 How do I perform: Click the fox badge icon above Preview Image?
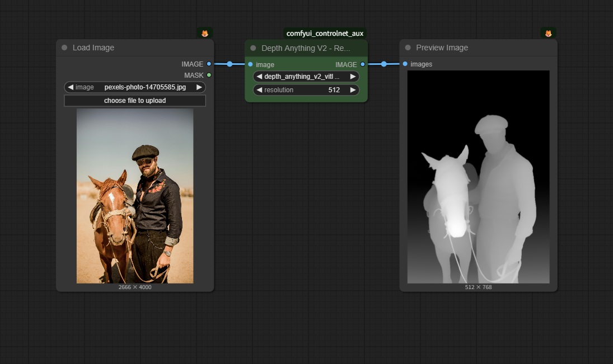click(548, 34)
